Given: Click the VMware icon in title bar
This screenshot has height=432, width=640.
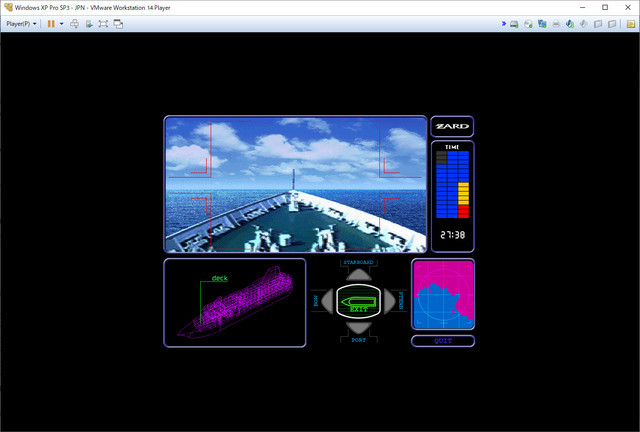Looking at the screenshot, I should coord(8,7).
